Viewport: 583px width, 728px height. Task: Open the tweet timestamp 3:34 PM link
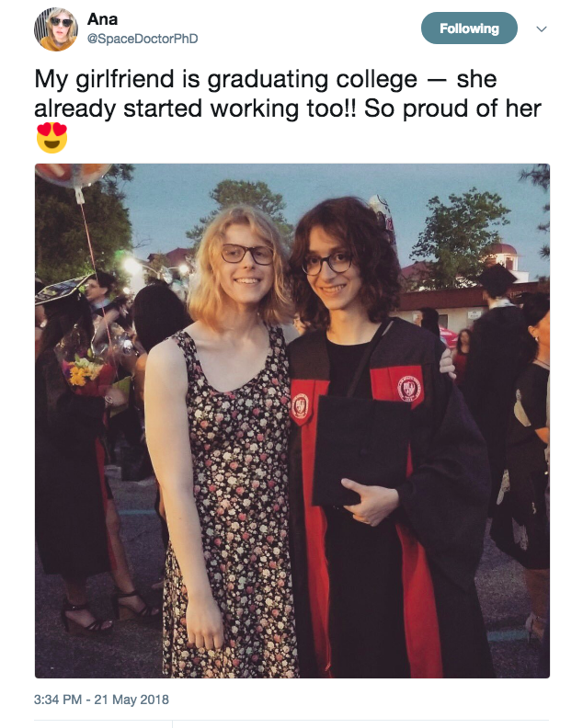point(58,700)
